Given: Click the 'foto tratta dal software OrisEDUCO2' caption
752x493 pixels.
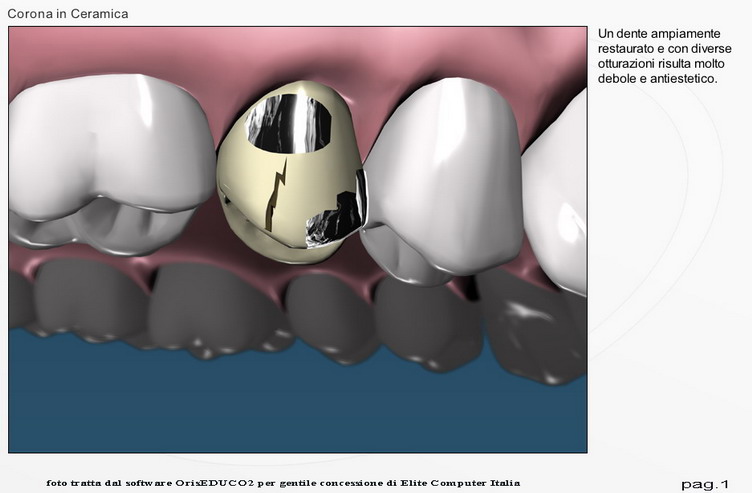Looking at the screenshot, I should pos(283,483).
